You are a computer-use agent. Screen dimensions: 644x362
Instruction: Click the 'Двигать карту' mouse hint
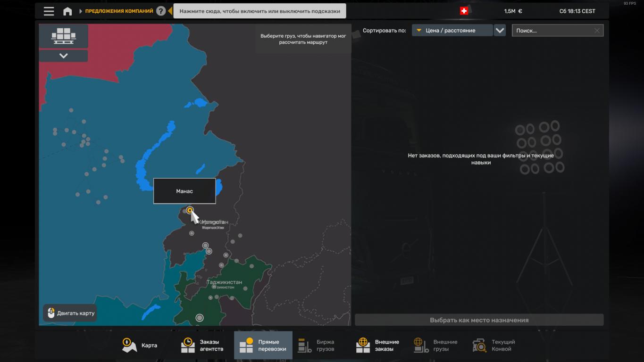[x=70, y=313]
